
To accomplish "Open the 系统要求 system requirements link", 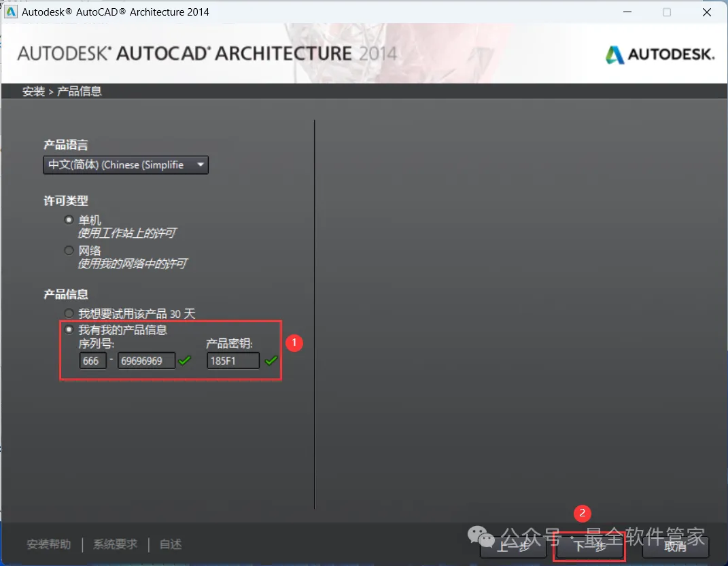I will [x=115, y=544].
